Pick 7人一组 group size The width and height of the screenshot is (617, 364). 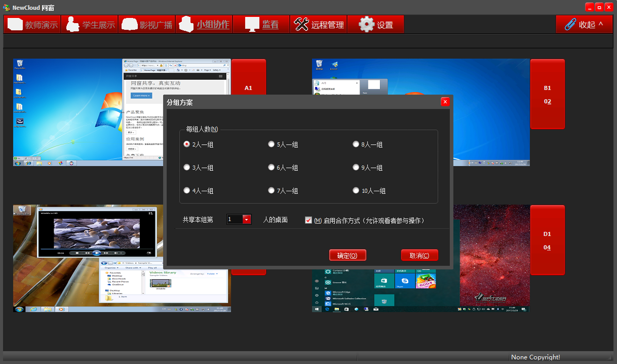point(283,191)
